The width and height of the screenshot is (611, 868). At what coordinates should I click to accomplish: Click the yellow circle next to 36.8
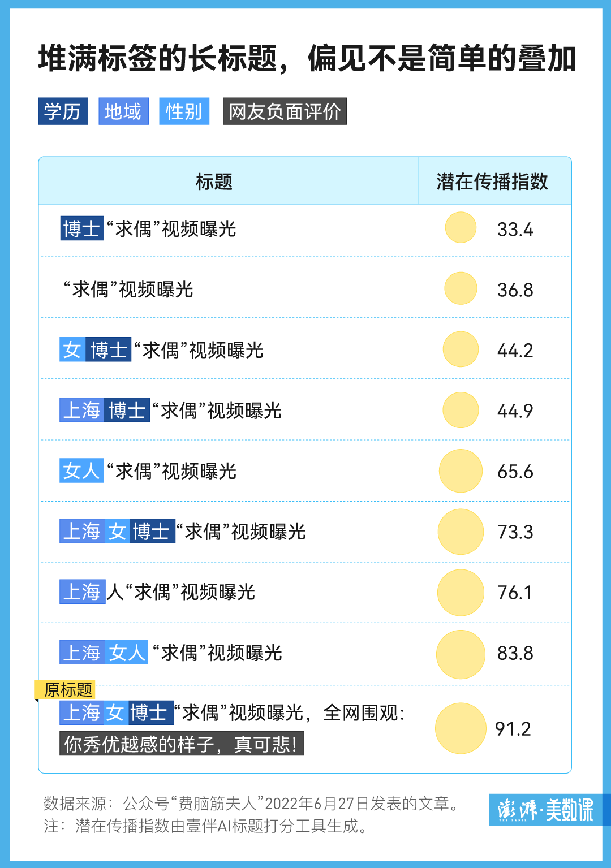tap(461, 288)
